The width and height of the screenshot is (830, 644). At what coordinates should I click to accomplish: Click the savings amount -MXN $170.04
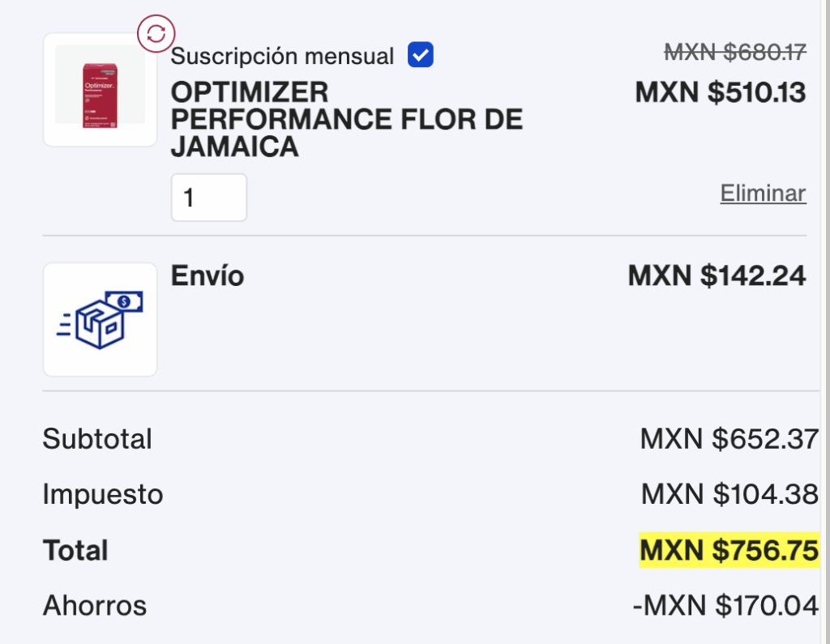pos(725,605)
